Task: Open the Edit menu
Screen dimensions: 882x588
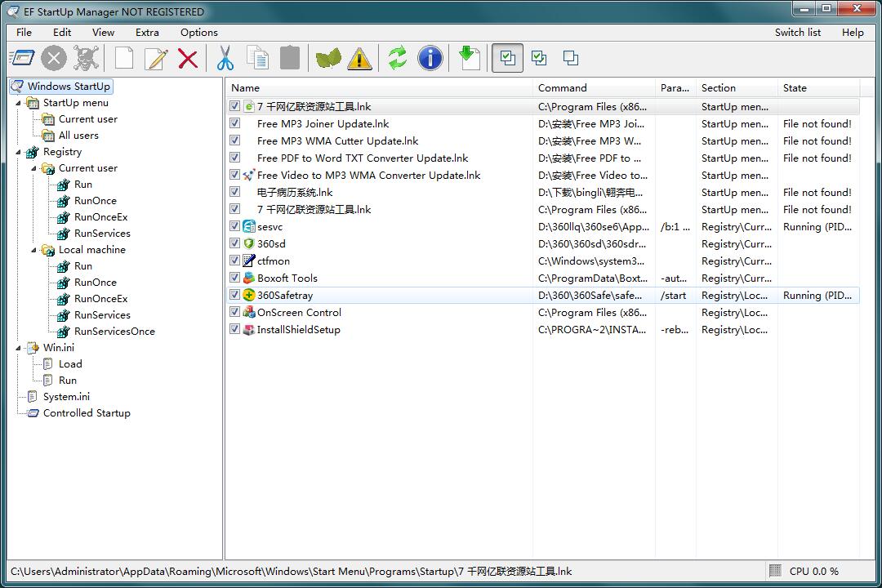Action: coord(62,32)
